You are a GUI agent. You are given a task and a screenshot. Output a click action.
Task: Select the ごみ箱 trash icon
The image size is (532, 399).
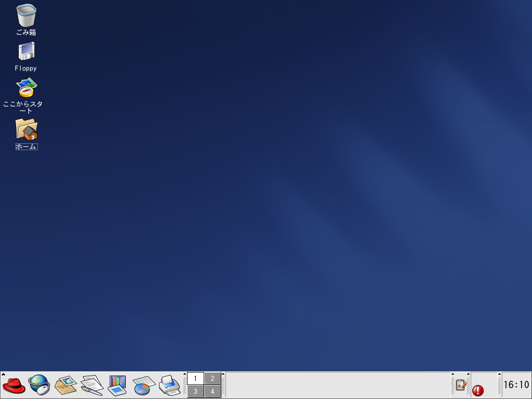click(26, 16)
